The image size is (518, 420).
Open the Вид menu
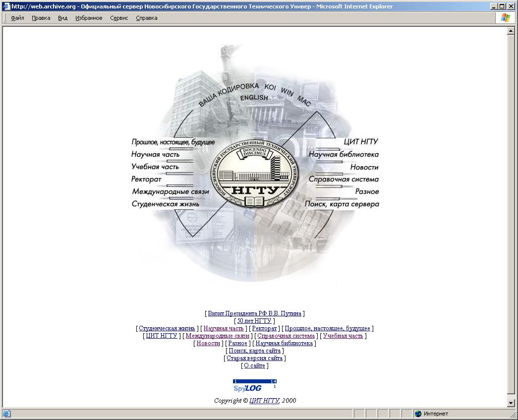pyautogui.click(x=63, y=18)
